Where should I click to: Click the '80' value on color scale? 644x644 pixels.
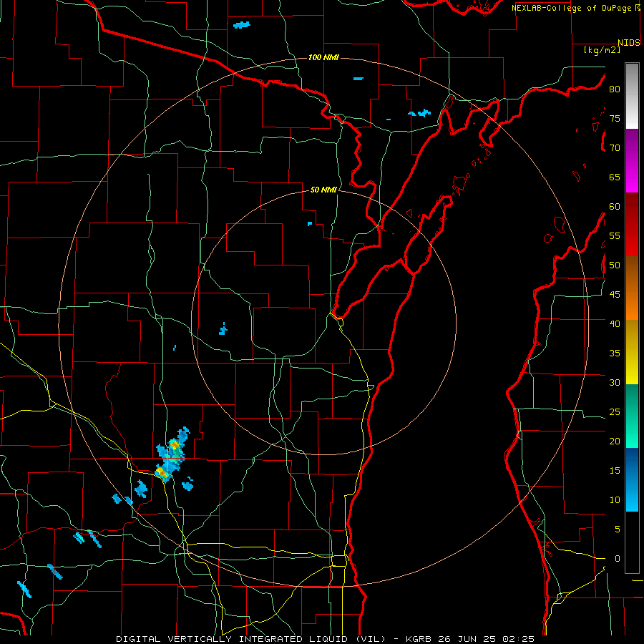(x=615, y=89)
